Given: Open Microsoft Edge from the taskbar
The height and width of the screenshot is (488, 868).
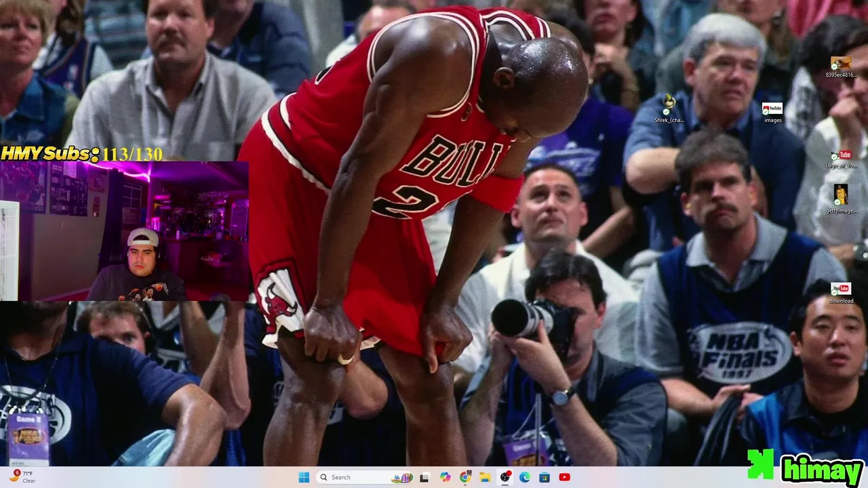Looking at the screenshot, I should pos(525,477).
